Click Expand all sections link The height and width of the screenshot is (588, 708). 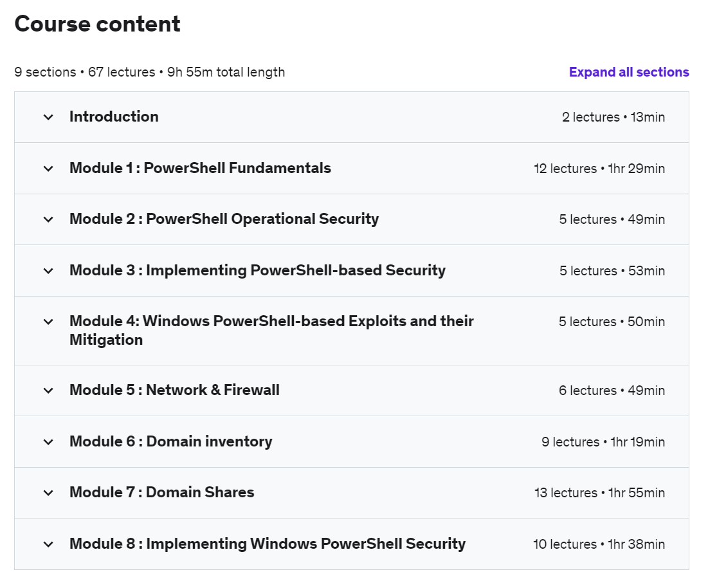click(x=628, y=72)
